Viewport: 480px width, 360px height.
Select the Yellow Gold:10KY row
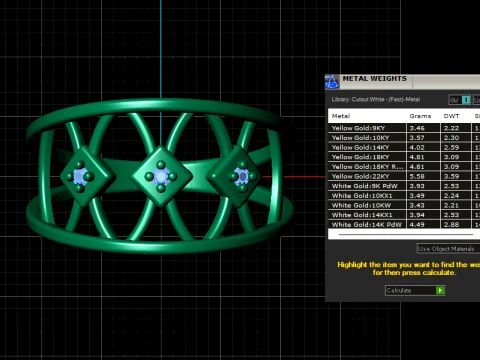coord(404,138)
